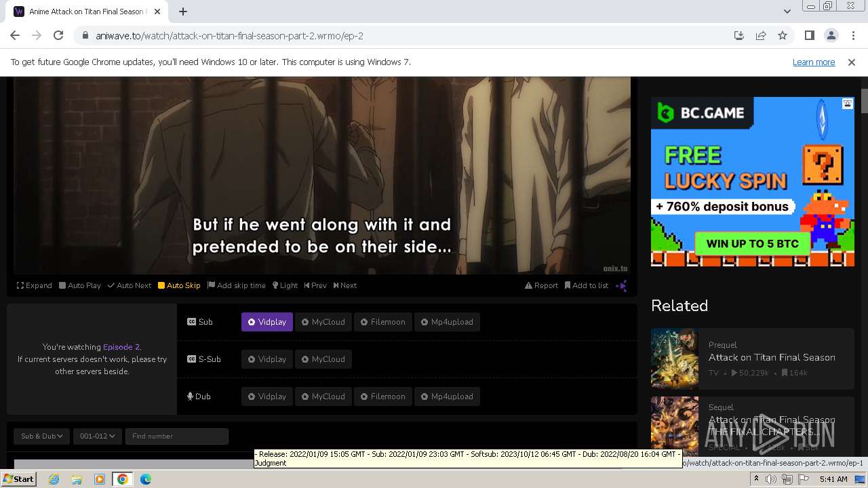The width and height of the screenshot is (868, 488).
Task: Click the Chrome taskbar icon
Action: click(x=123, y=479)
